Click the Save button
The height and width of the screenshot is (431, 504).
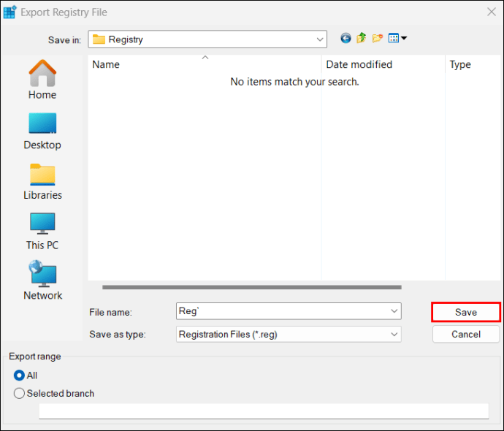(466, 312)
